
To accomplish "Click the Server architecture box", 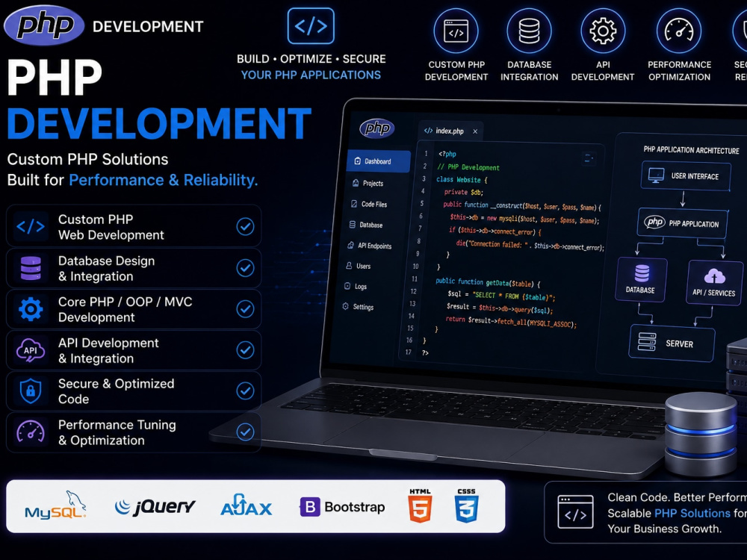I will point(672,343).
